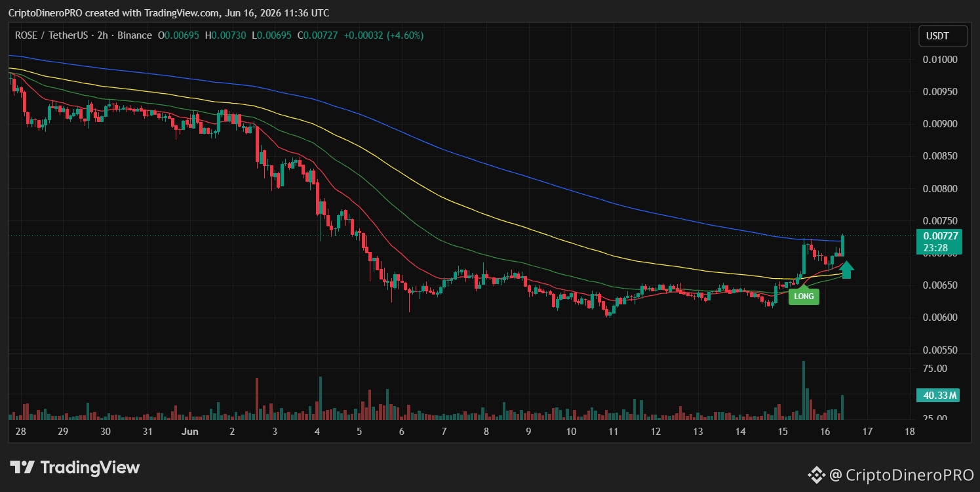Click date 16 on the time axis
Viewport: 980px width, 492px height.
tap(825, 432)
